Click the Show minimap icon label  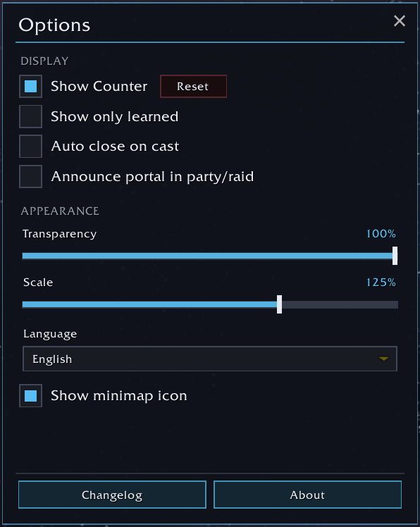coord(118,395)
